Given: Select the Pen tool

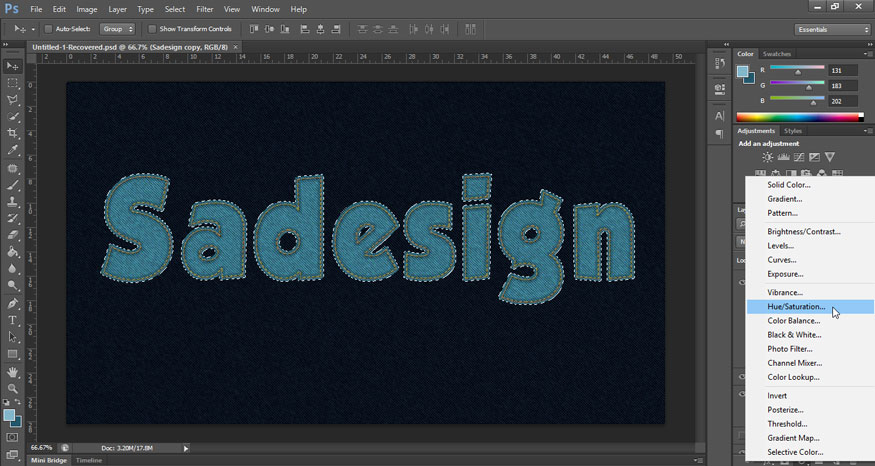Looking at the screenshot, I should 12,304.
